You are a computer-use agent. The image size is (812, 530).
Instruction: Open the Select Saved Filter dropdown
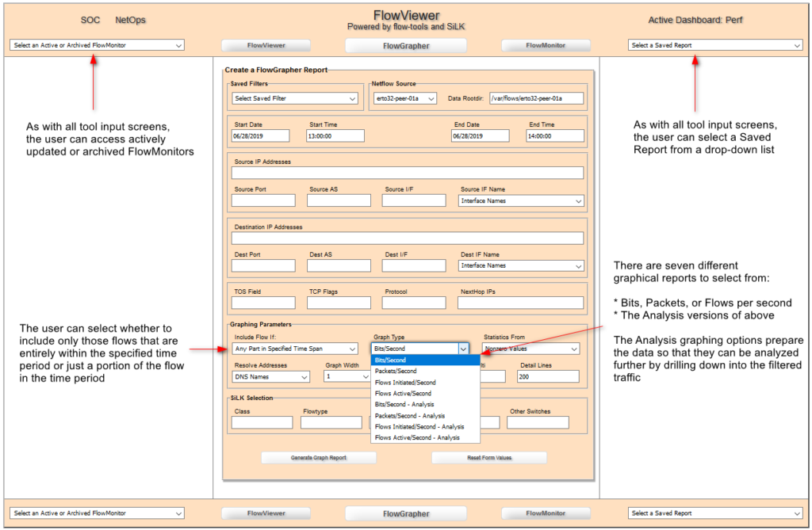pos(293,97)
